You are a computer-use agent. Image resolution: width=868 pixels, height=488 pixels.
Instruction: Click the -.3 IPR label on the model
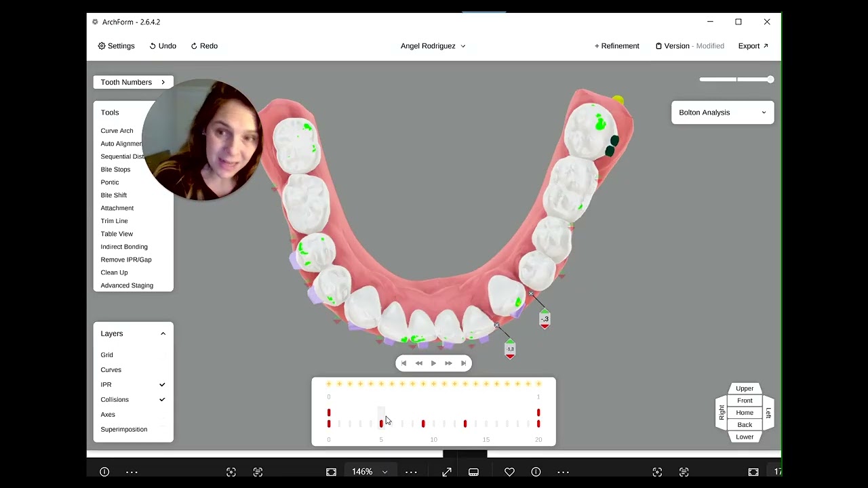coord(545,319)
